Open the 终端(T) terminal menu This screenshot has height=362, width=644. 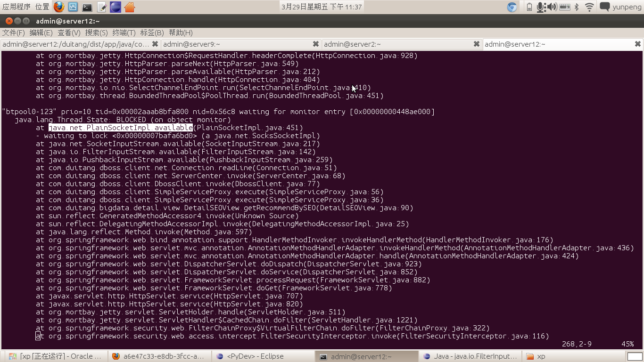(124, 33)
